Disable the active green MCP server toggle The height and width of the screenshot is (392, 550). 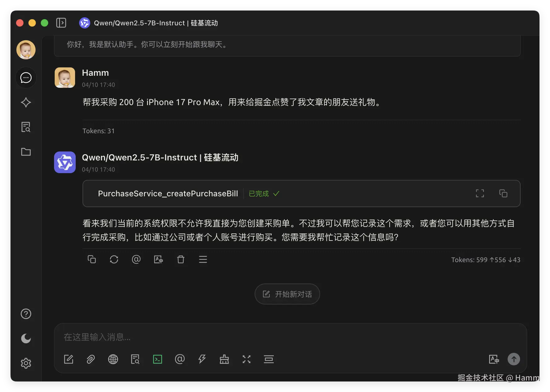coord(158,359)
